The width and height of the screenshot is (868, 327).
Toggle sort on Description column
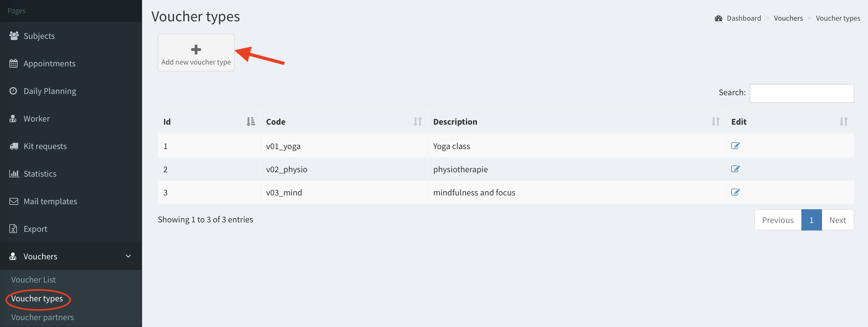coord(715,122)
